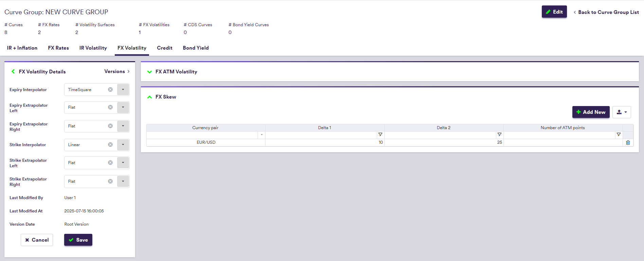Delete the EUR/USD skew row
The height and width of the screenshot is (261, 644).
tap(628, 143)
